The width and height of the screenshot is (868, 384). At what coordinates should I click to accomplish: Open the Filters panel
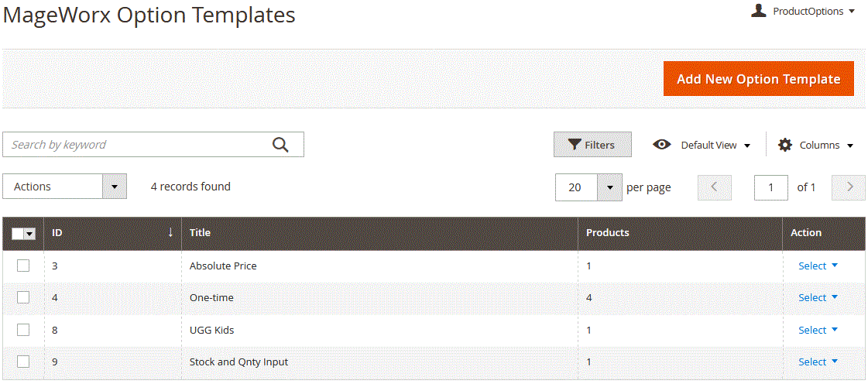(593, 145)
